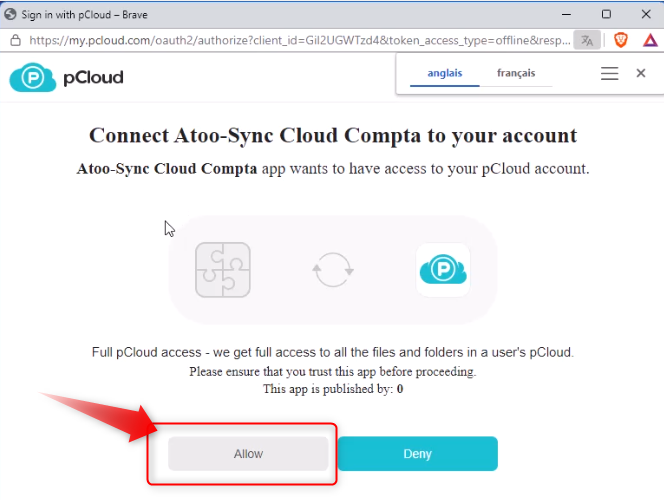Screen dimensions: 664x500
Task: Click the lock site-info icon
Action: [x=16, y=40]
